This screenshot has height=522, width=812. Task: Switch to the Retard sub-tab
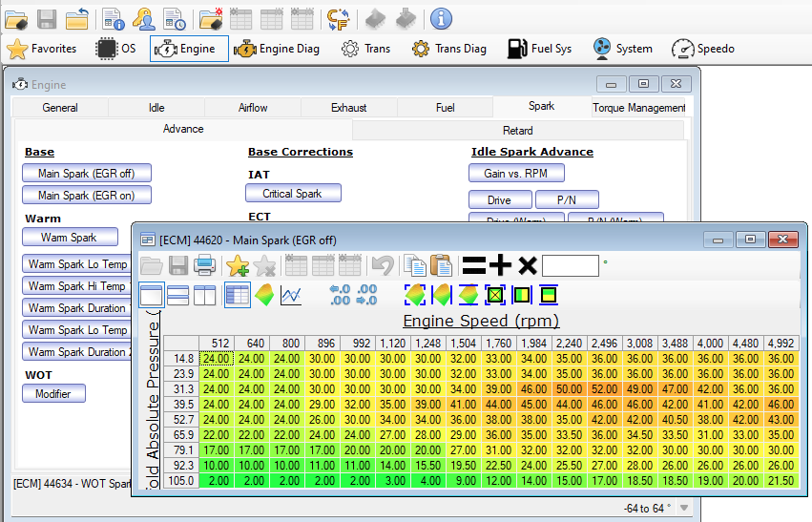(517, 130)
